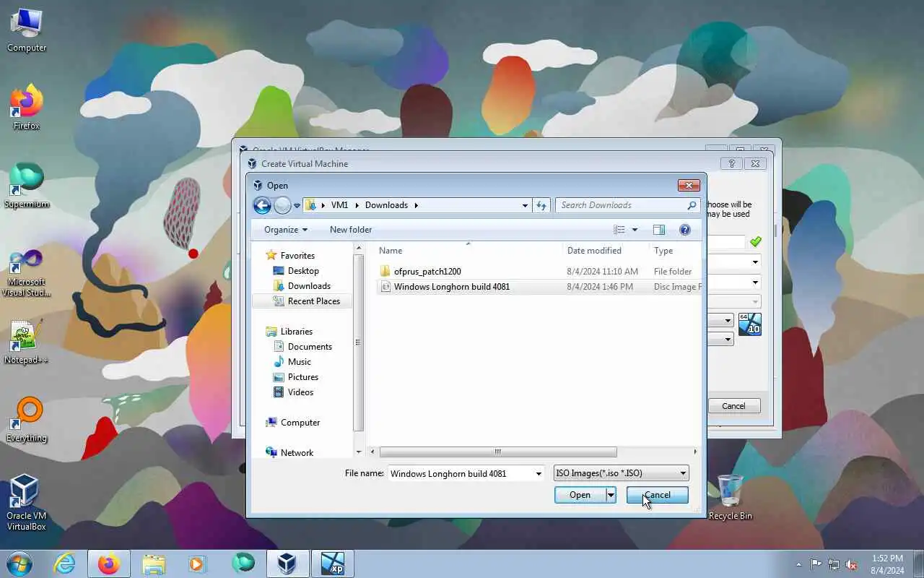Click the VirtualBox taskbar button
Viewport: 924px width, 578px height.
click(x=287, y=564)
